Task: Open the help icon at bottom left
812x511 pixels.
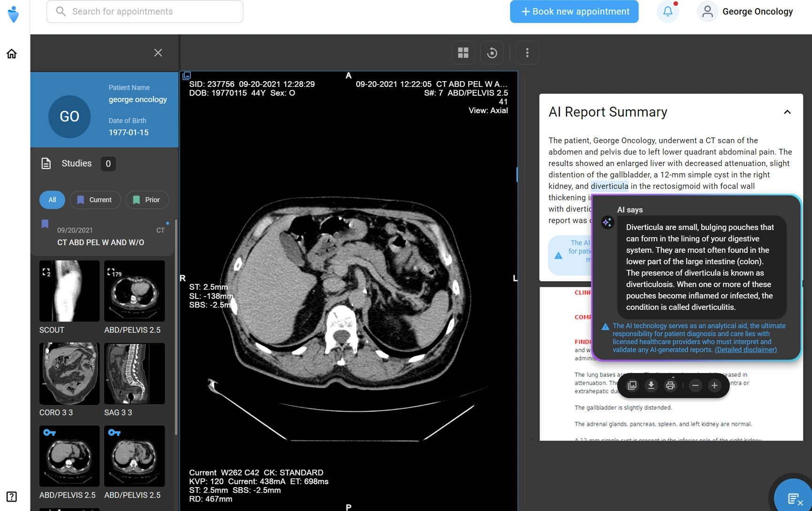Action: pyautogui.click(x=12, y=496)
